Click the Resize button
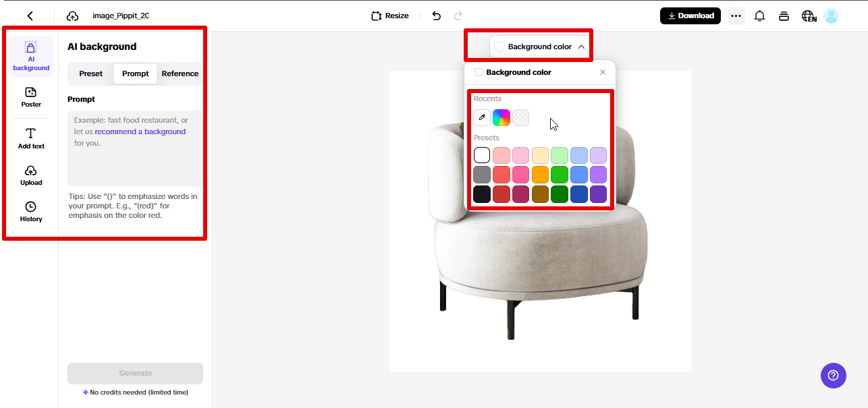This screenshot has height=408, width=868. point(390,16)
